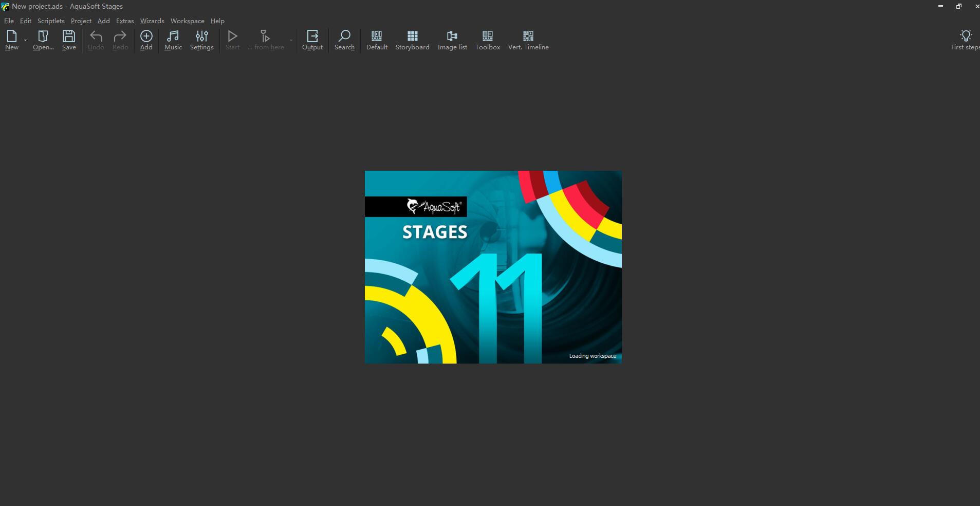Open the Image list view
The height and width of the screenshot is (506, 980).
(x=452, y=40)
